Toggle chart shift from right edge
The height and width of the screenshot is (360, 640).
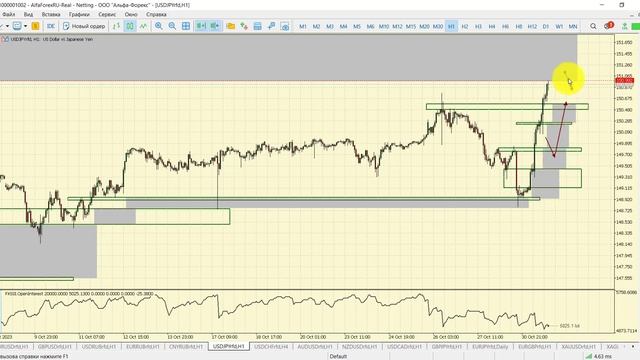click(215, 26)
